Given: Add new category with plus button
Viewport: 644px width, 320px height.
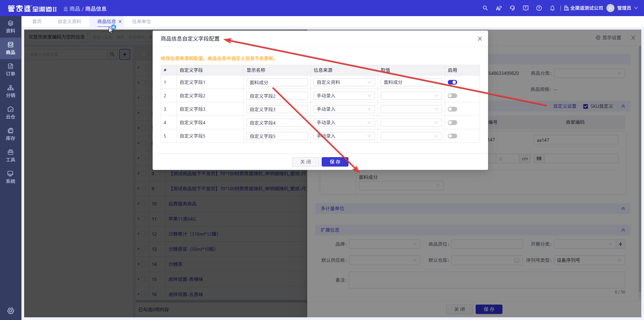Looking at the screenshot, I should (125, 54).
